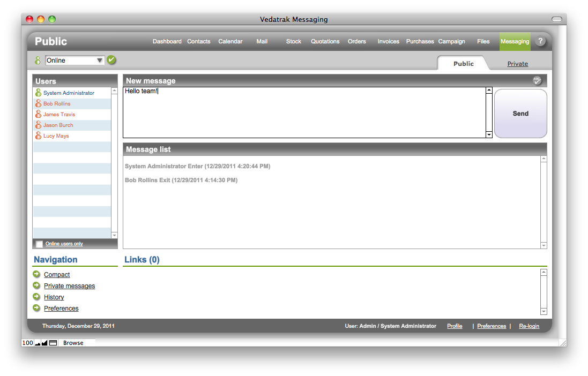588x376 pixels.
Task: Select the Public tab
Action: click(x=464, y=64)
